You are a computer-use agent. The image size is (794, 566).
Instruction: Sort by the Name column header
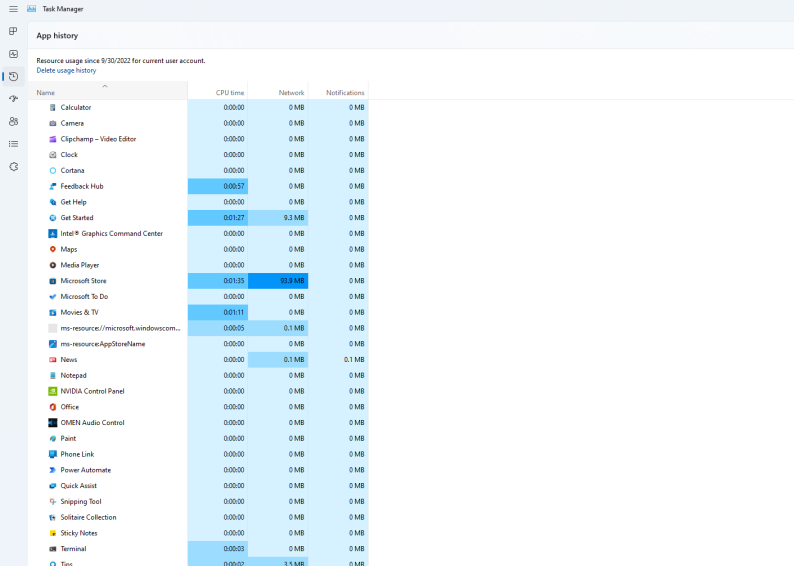108,93
